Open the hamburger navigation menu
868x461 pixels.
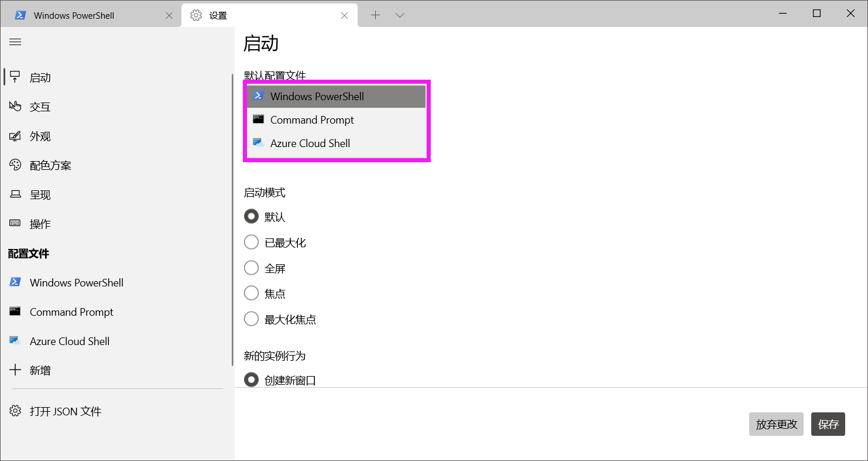click(x=15, y=42)
